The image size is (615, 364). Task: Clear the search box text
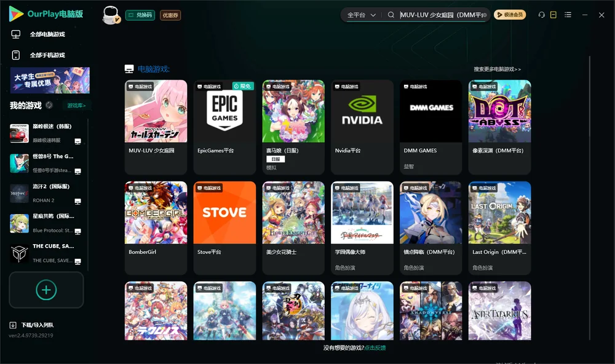(485, 15)
